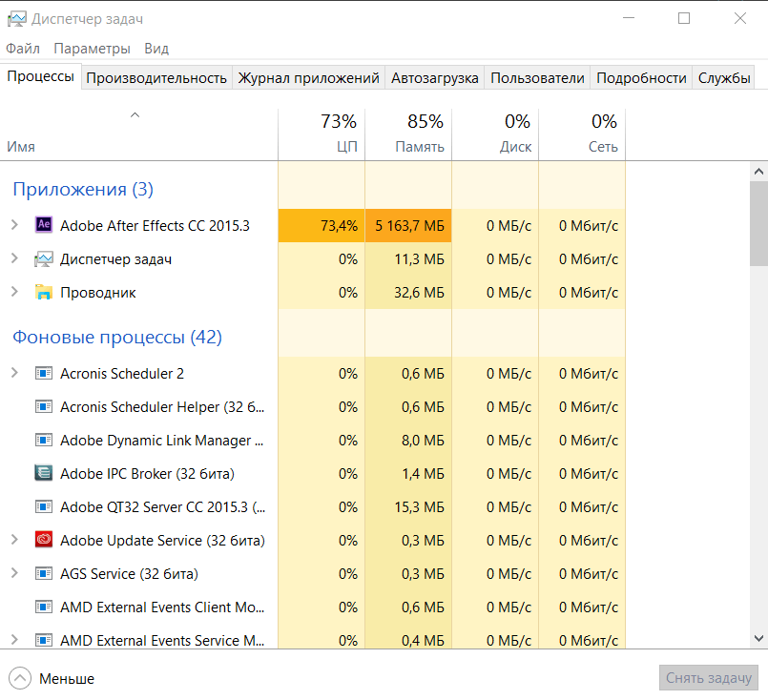
Task: Click the Меньше details label
Action: (x=67, y=678)
